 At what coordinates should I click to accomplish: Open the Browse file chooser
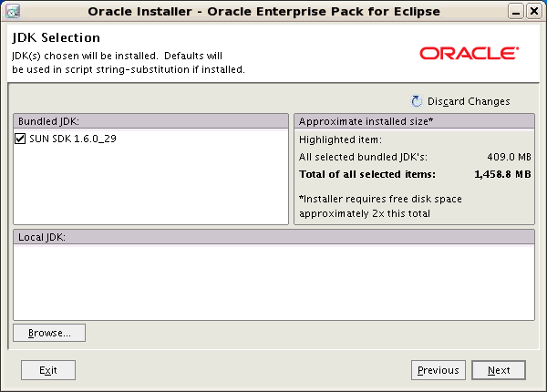tap(49, 333)
